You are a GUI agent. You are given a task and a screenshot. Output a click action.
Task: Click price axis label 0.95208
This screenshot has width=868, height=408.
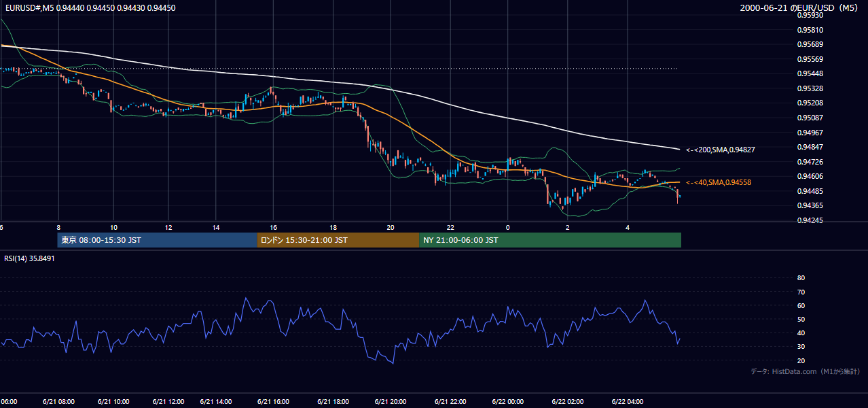pyautogui.click(x=810, y=103)
